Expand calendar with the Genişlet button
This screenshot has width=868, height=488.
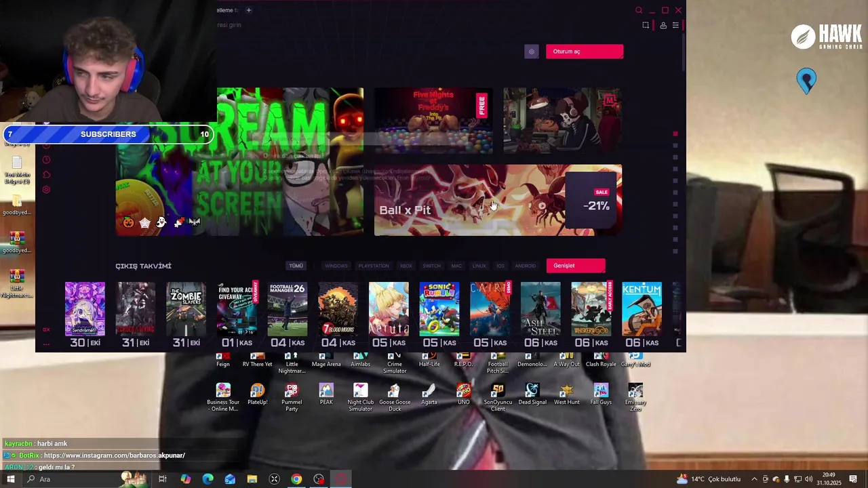click(576, 266)
